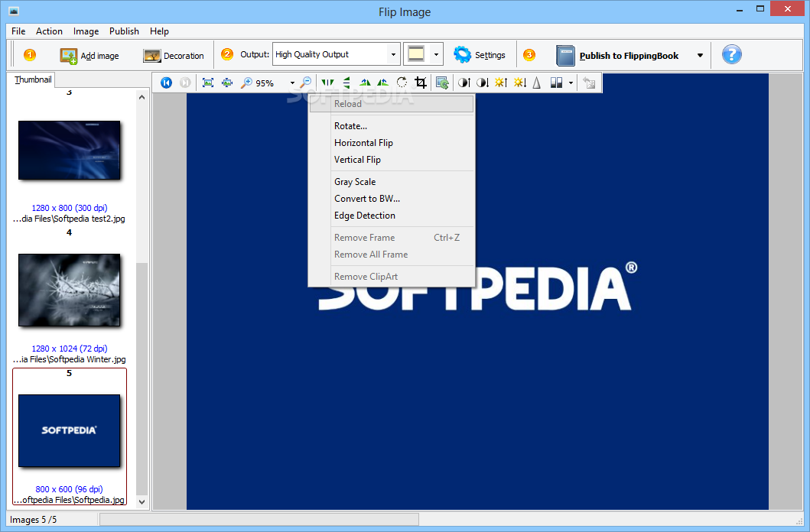The width and height of the screenshot is (810, 532).
Task: Click the free rotate circular arrow icon
Action: tap(402, 83)
